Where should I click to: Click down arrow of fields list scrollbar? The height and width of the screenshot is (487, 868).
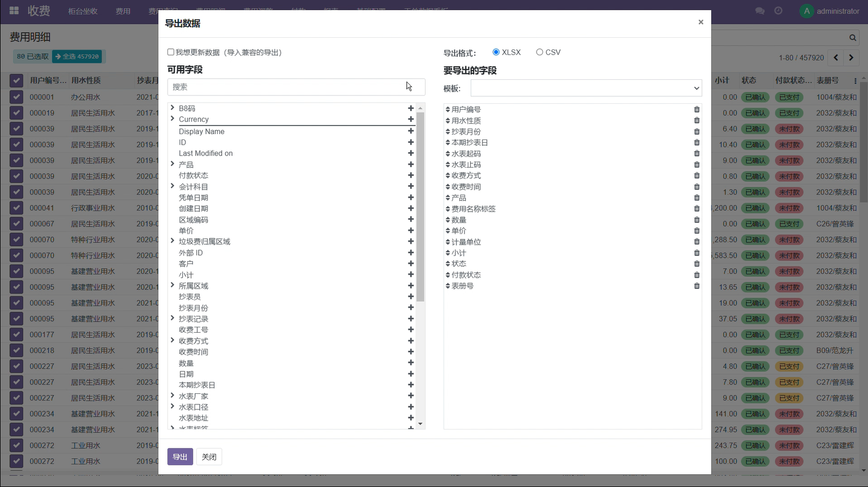pyautogui.click(x=420, y=424)
